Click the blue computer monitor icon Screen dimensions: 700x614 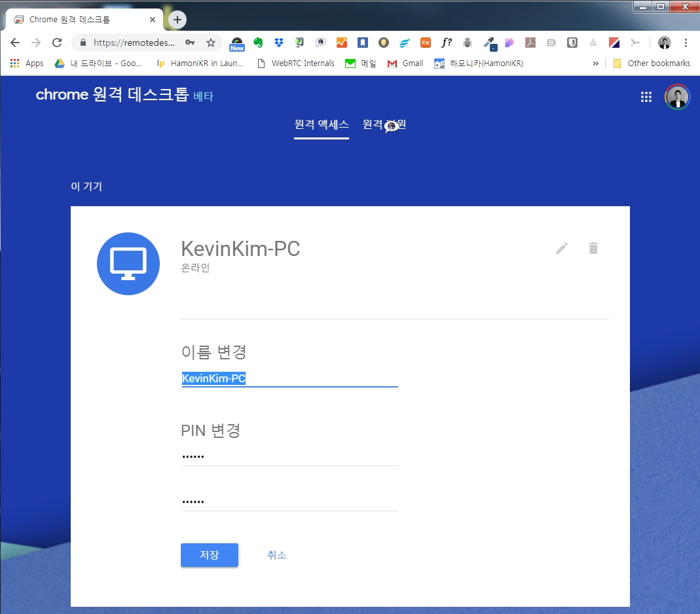128,264
